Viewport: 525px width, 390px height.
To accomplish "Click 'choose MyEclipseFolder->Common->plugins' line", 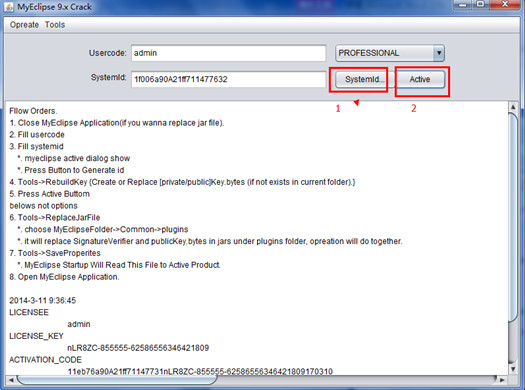I will tap(103, 230).
